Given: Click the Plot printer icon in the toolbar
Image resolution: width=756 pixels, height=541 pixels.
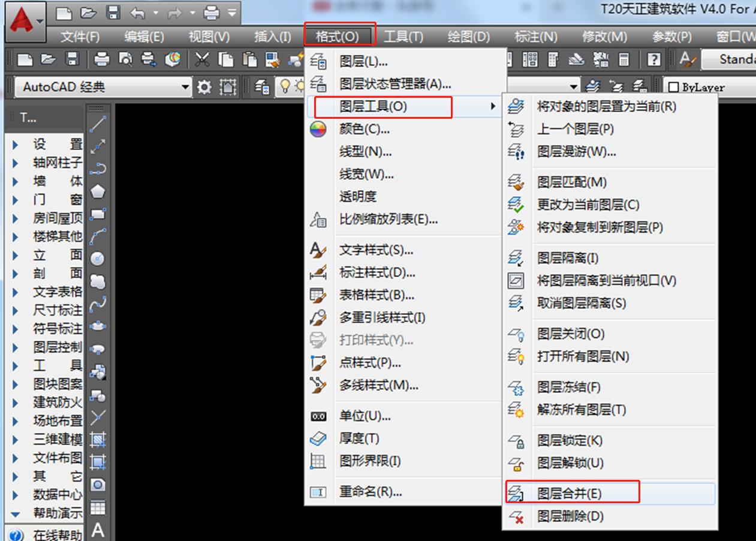Looking at the screenshot, I should coord(102,59).
